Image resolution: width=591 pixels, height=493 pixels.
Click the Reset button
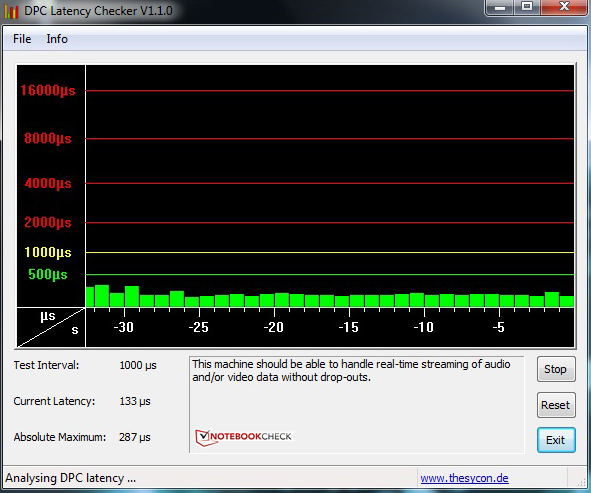pos(556,405)
